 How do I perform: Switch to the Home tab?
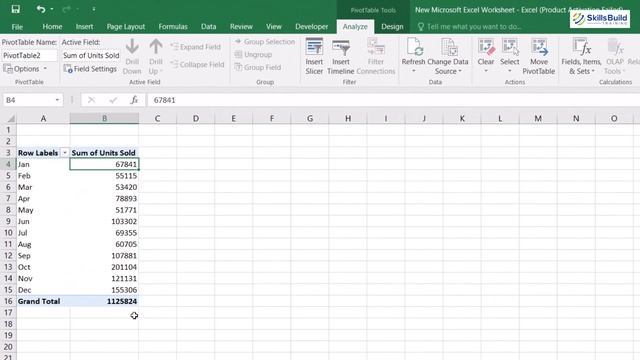pyautogui.click(x=52, y=27)
